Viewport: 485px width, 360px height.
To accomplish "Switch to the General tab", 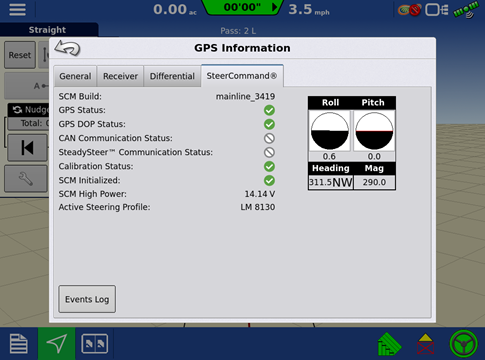I will point(75,76).
